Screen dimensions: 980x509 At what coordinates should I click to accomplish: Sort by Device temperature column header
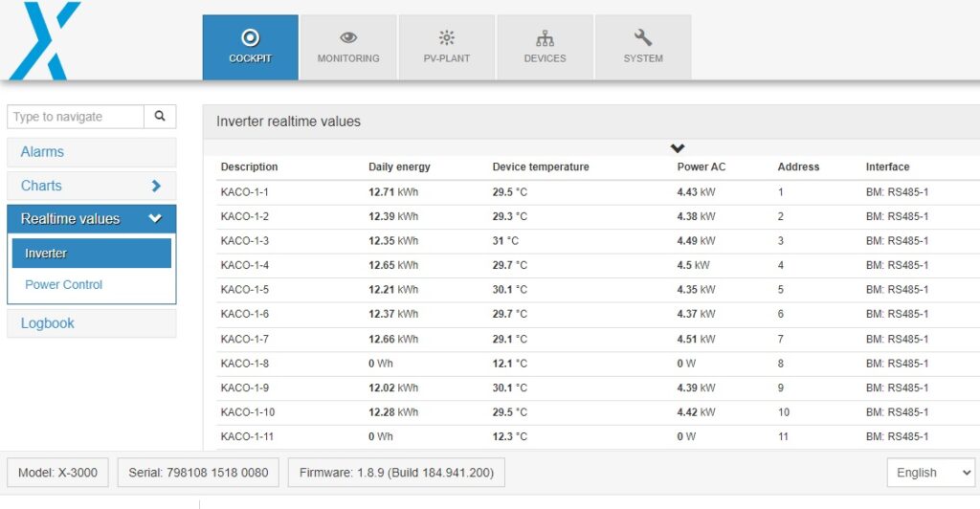541,166
